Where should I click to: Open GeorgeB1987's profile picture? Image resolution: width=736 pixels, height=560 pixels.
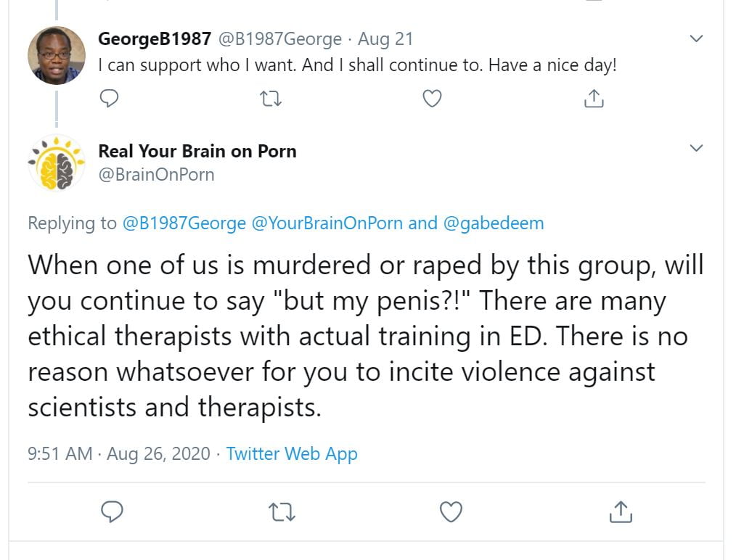[56, 55]
